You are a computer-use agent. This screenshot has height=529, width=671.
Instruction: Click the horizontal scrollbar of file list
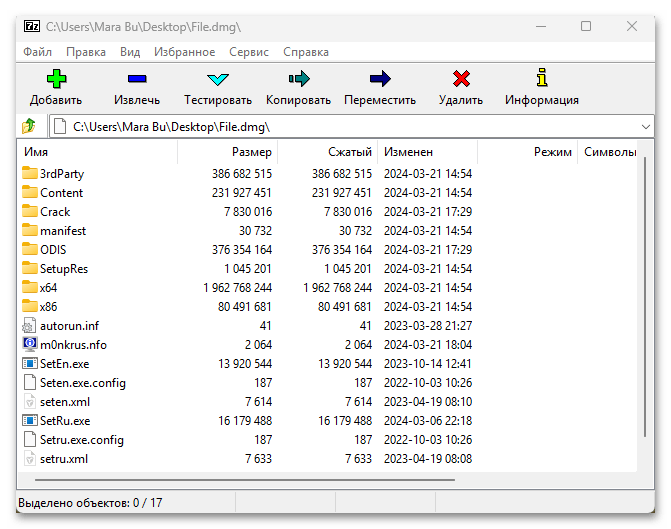[245, 480]
